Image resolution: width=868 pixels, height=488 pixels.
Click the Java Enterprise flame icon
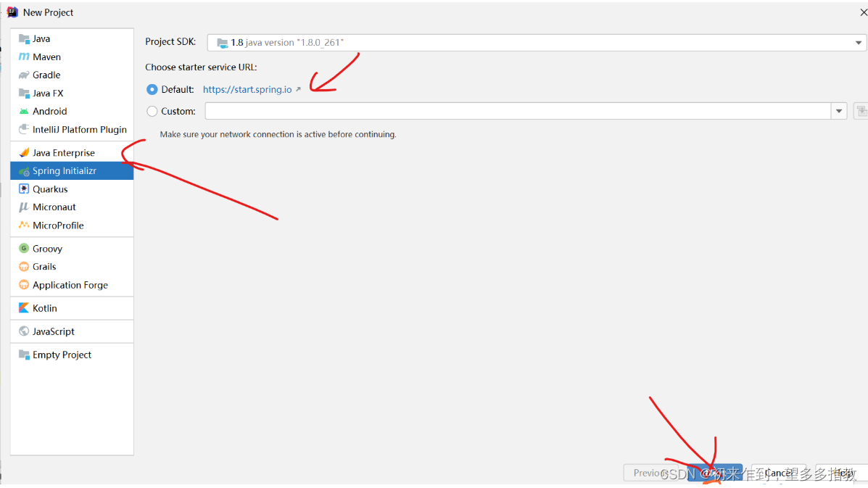point(24,153)
